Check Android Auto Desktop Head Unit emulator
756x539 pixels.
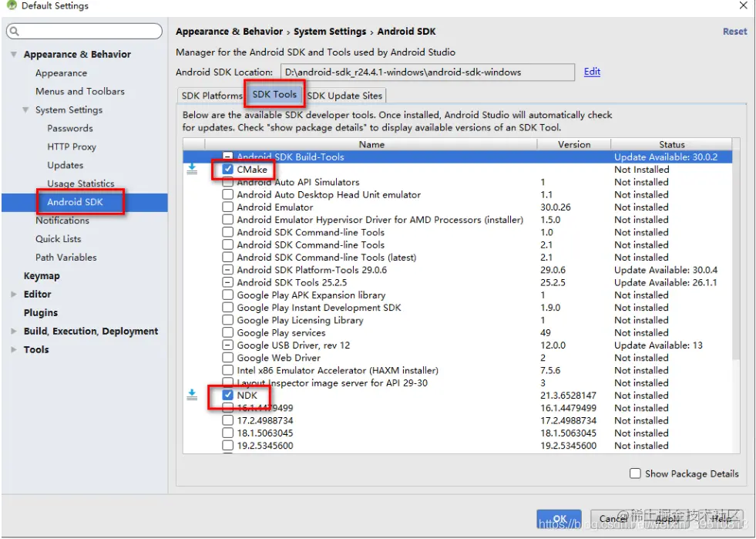228,194
